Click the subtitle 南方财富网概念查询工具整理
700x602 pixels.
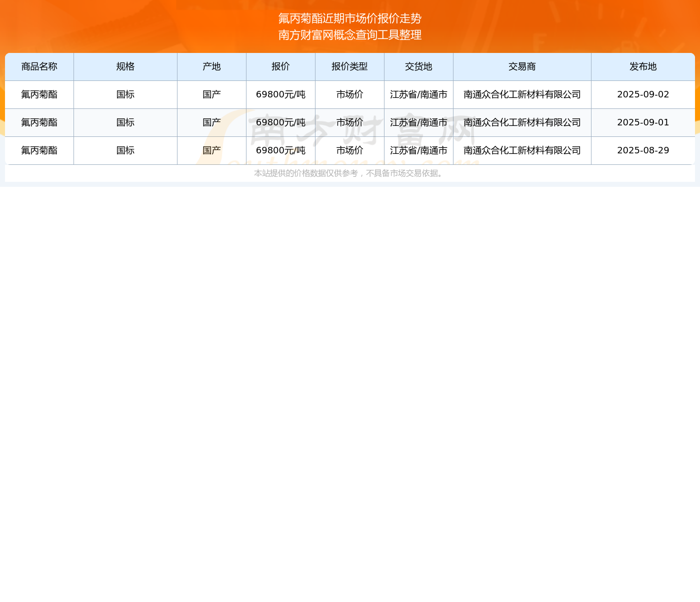(x=350, y=35)
